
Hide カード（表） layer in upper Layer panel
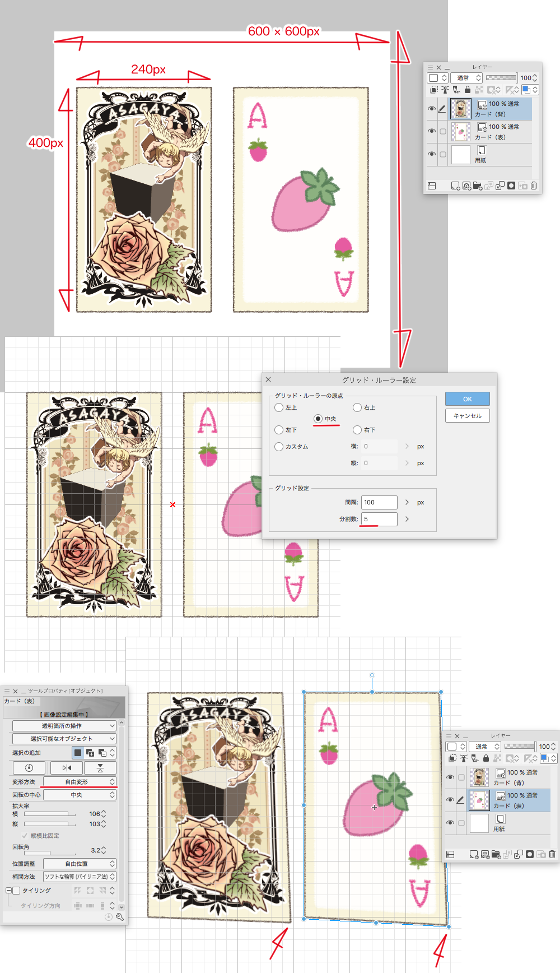[431, 131]
